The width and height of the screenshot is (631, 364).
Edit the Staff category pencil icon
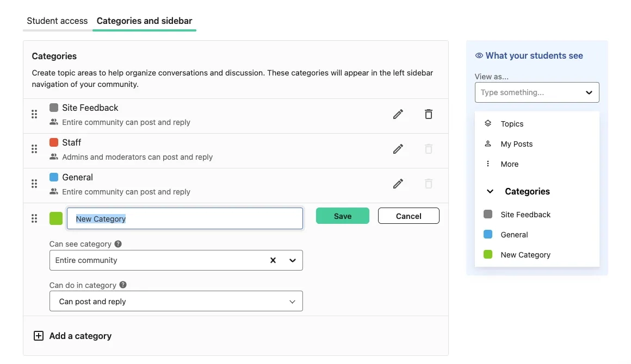[398, 149]
